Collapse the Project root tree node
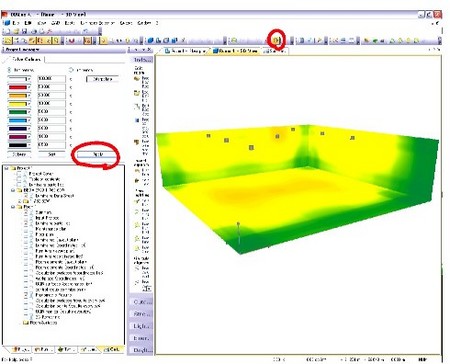The image size is (450, 364). [x=6, y=168]
